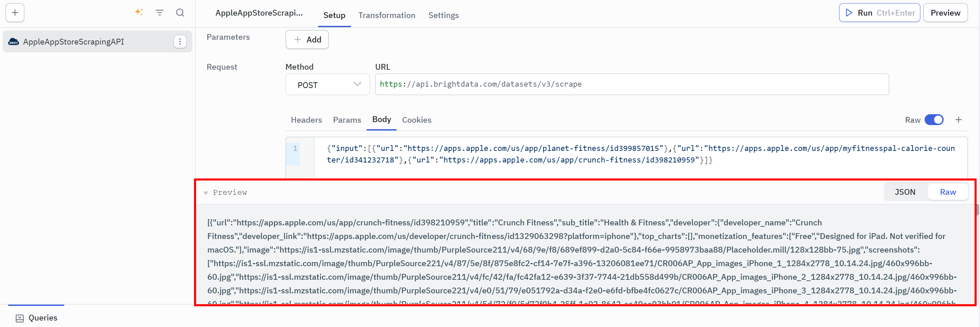Screen dimensions: 980x327
Task: Select the Cookies request tab
Action: [x=417, y=120]
